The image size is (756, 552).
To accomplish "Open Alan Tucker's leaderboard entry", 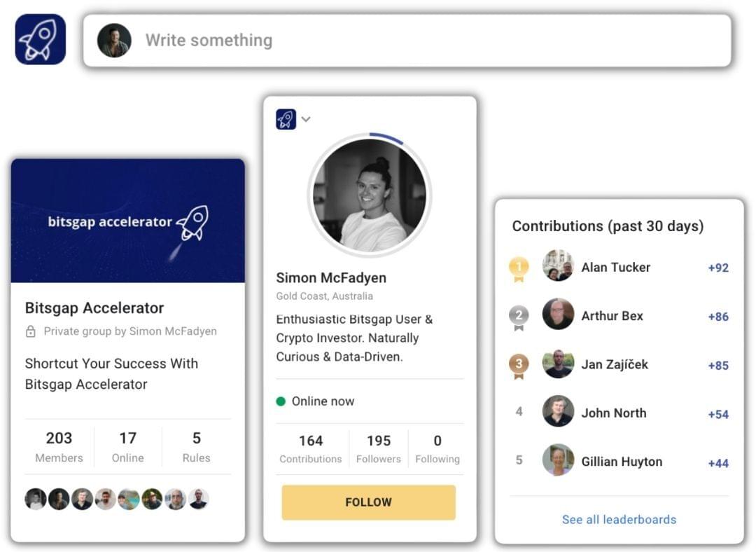I will coord(615,267).
